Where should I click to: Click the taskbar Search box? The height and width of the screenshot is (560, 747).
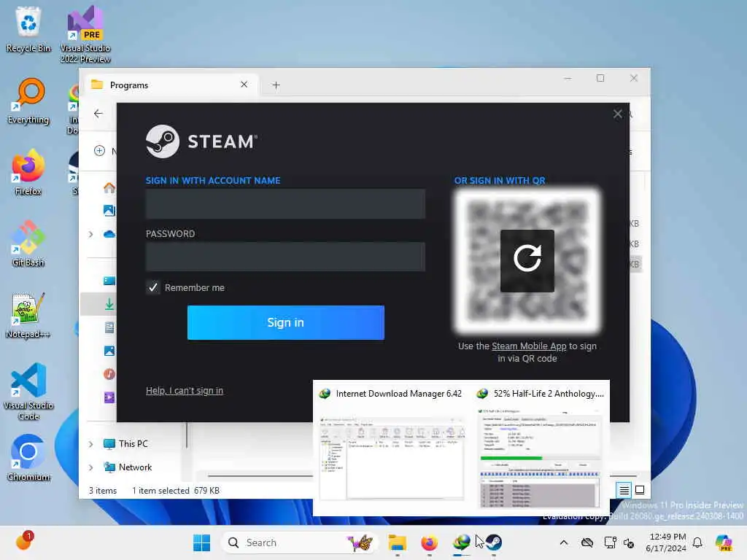[x=300, y=542]
